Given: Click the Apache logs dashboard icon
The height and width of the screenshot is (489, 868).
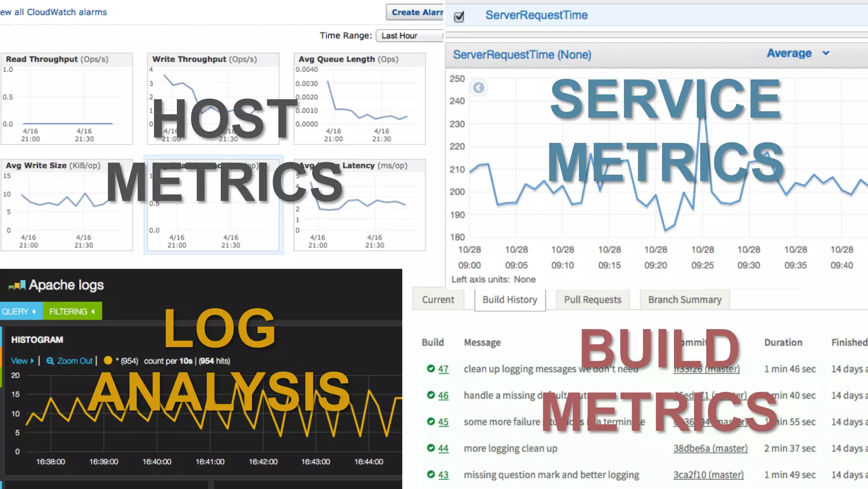Looking at the screenshot, I should 17,285.
